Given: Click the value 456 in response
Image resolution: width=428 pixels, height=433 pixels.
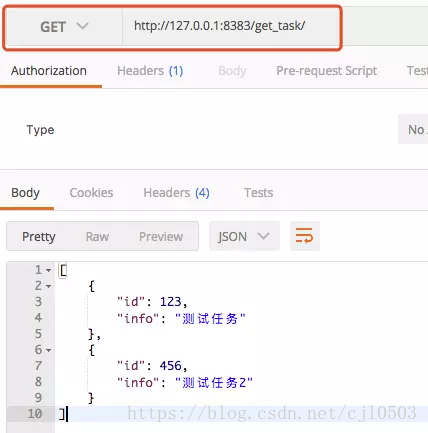Looking at the screenshot, I should (x=171, y=366).
